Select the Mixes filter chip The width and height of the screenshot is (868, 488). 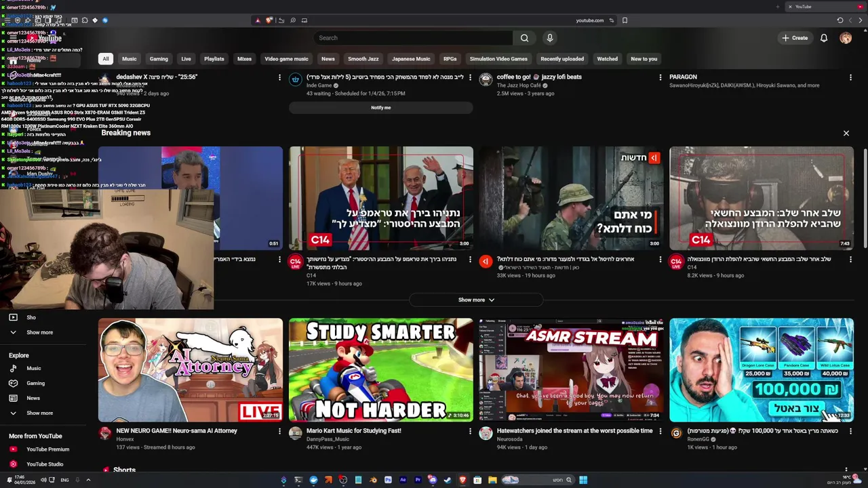click(x=244, y=59)
